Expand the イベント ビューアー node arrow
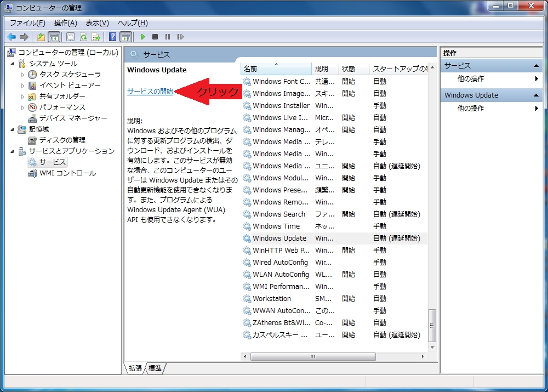548x392 pixels. [x=22, y=86]
